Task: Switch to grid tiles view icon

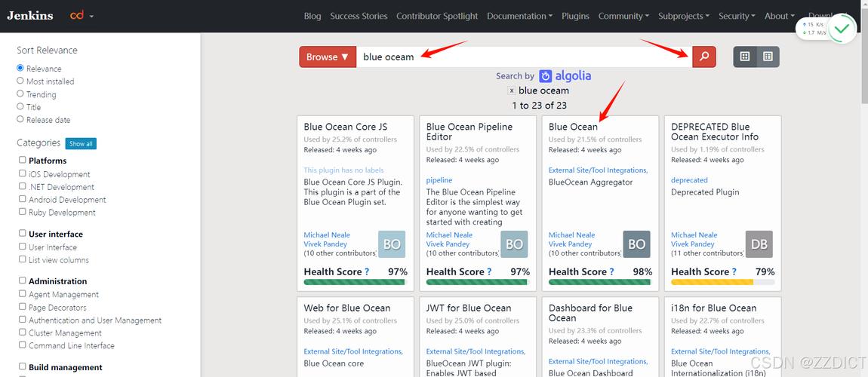Action: pyautogui.click(x=744, y=57)
